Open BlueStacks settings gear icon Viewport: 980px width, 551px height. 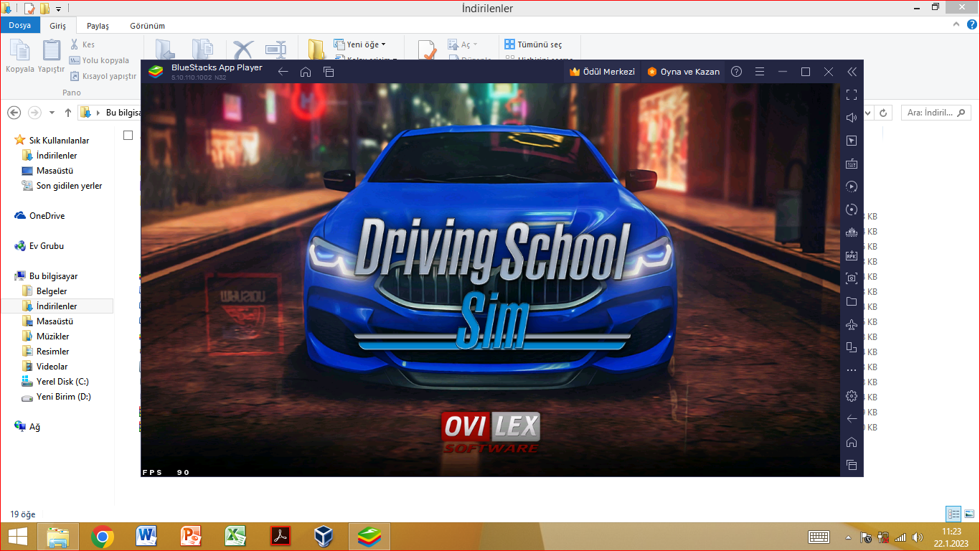[x=852, y=396]
